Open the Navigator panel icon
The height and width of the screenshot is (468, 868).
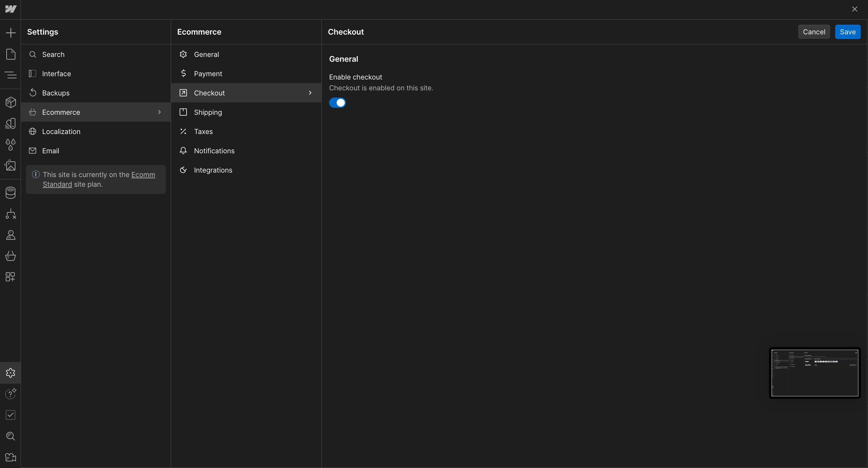11,75
